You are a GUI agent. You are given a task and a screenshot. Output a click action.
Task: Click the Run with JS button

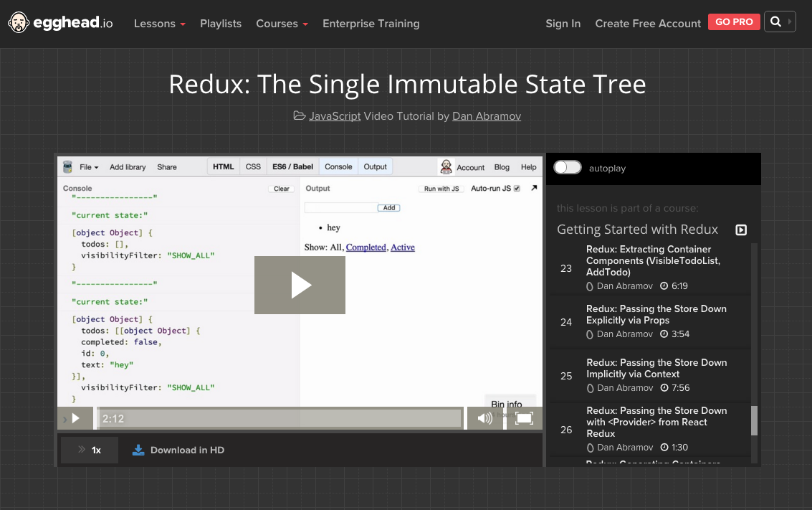[441, 189]
